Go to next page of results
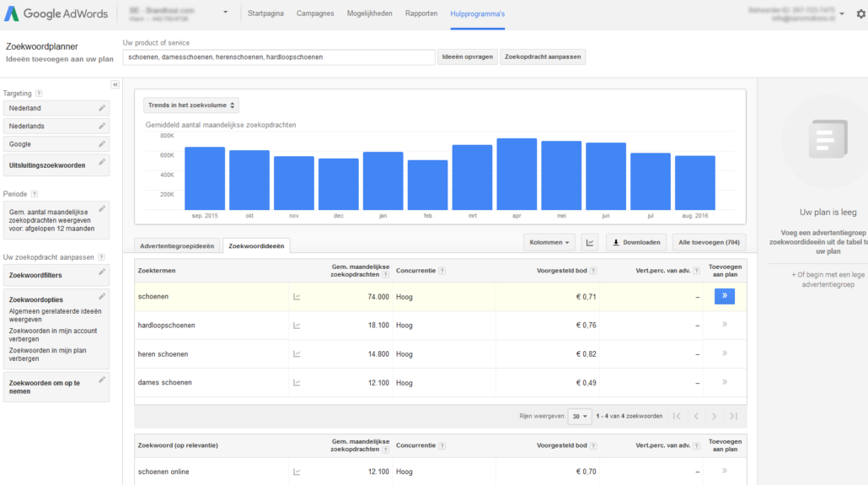Viewport: 868px width, 485px height. point(714,417)
